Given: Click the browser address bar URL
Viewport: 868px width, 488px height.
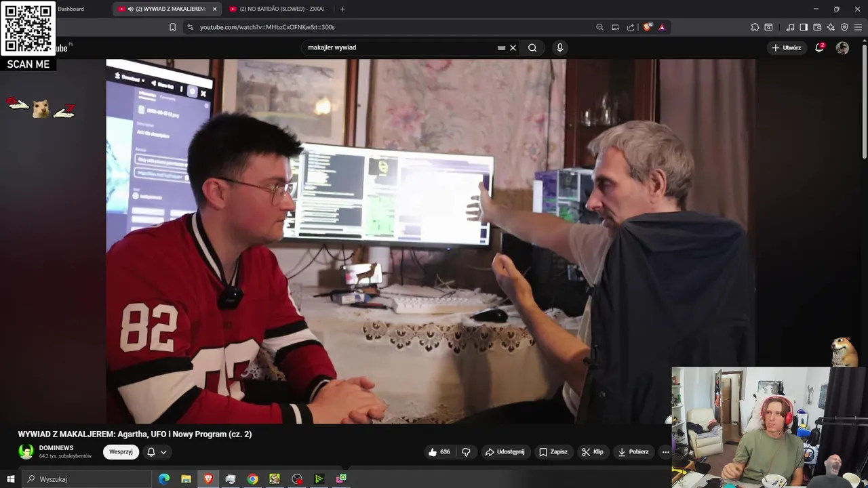Looking at the screenshot, I should 267,27.
